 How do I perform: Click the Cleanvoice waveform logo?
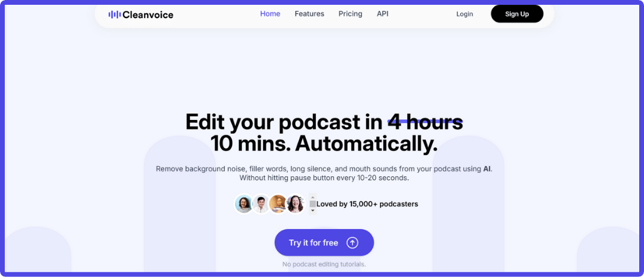pos(114,15)
